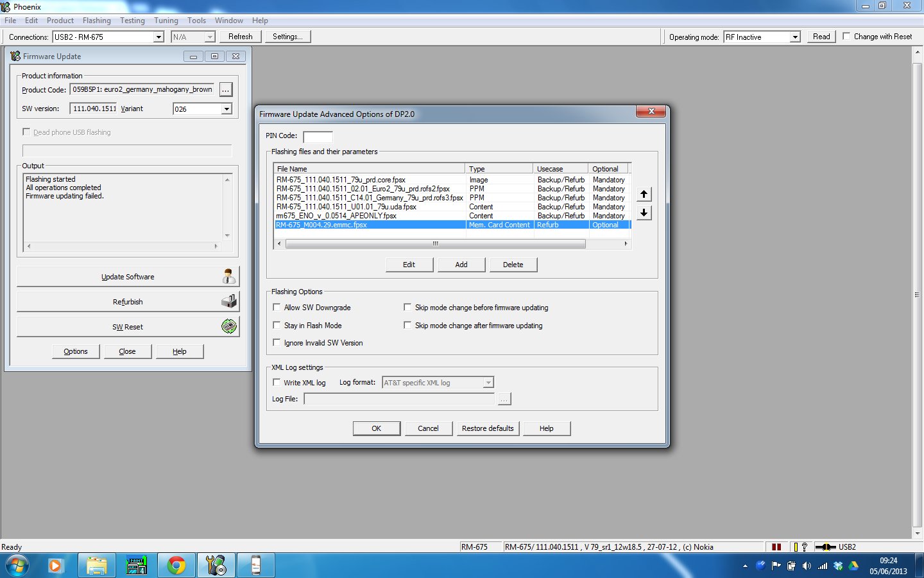This screenshot has height=578, width=924.
Task: Toggle Change with Reset checkbox
Action: pos(846,37)
